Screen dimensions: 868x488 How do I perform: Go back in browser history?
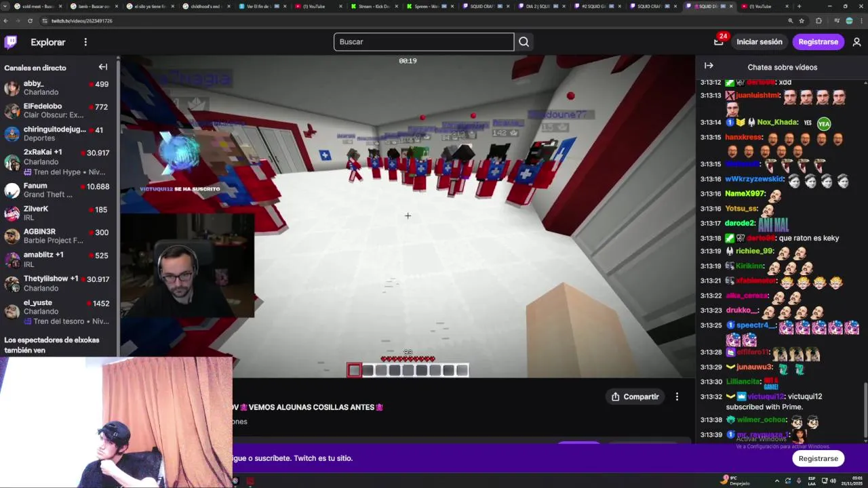point(6,21)
